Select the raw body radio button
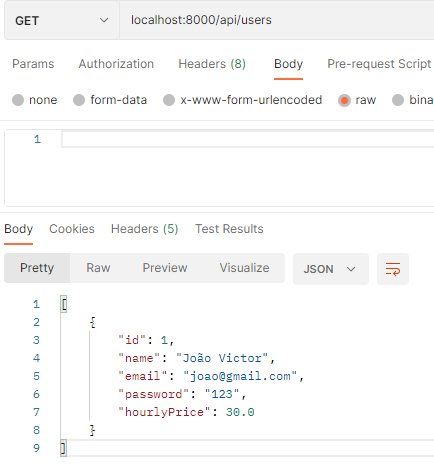The height and width of the screenshot is (467, 434). (x=344, y=100)
